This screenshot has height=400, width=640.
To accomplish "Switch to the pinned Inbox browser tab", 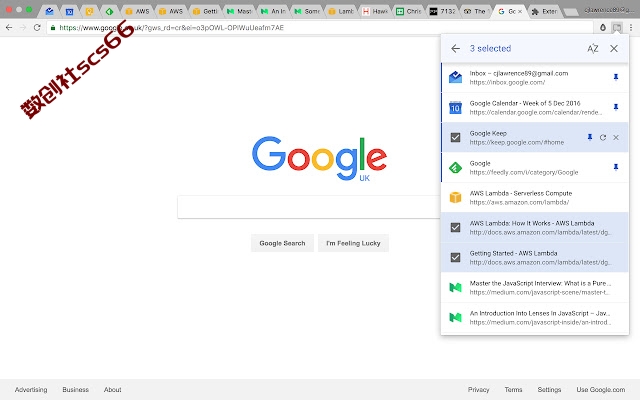I will pyautogui.click(x=49, y=11).
